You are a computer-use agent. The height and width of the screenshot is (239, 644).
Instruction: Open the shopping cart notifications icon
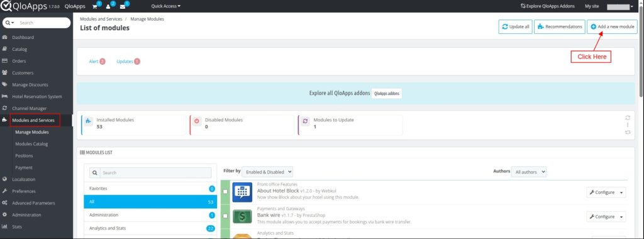95,6
